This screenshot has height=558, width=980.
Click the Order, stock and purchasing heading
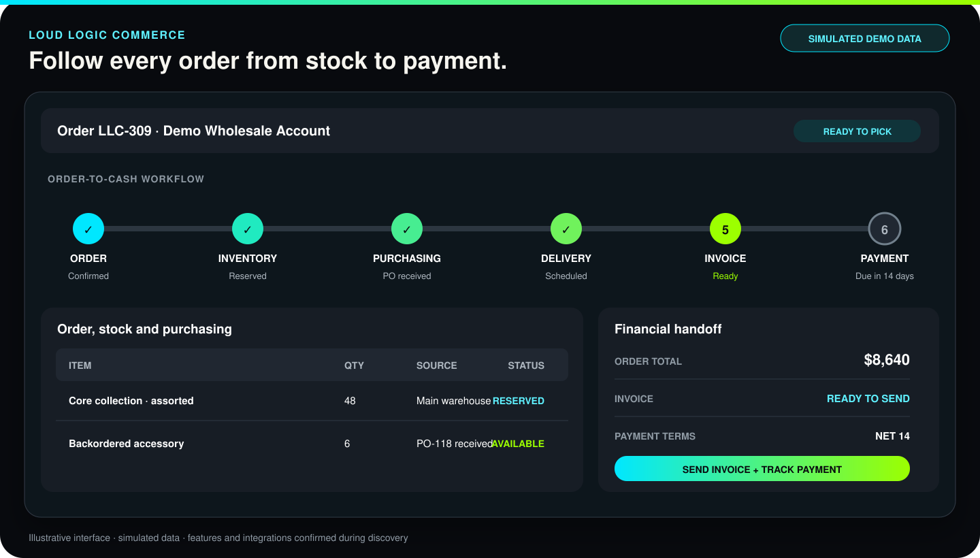(144, 329)
